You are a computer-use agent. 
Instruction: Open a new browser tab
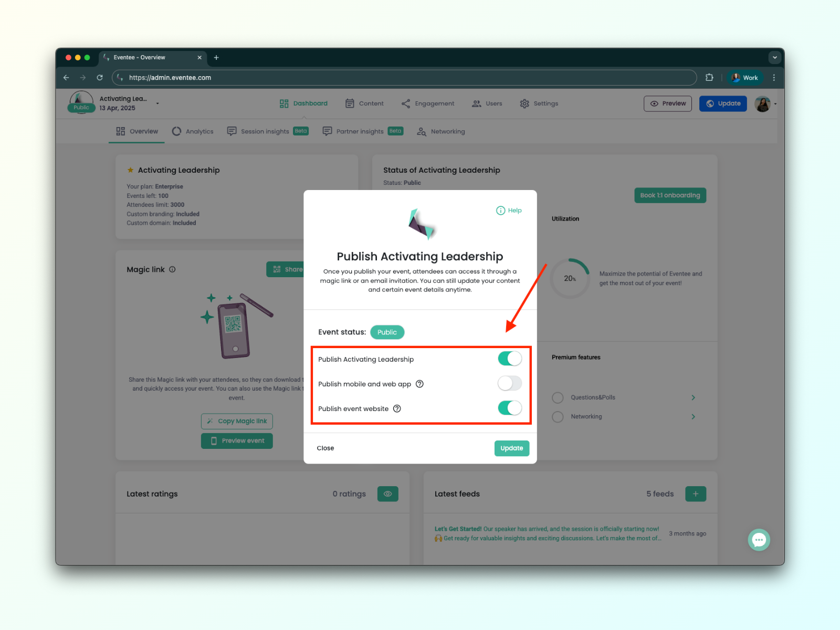(216, 58)
